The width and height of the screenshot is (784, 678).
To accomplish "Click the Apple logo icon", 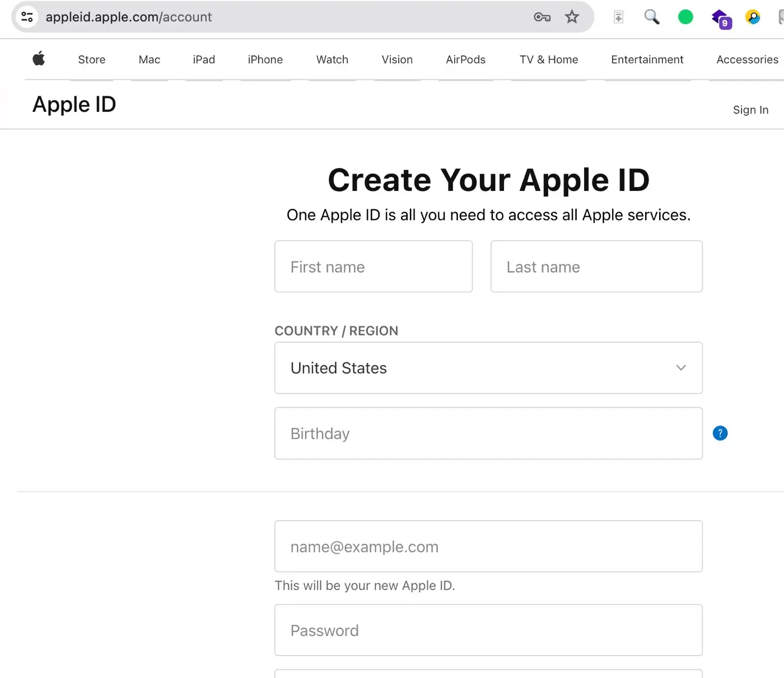I will click(39, 59).
